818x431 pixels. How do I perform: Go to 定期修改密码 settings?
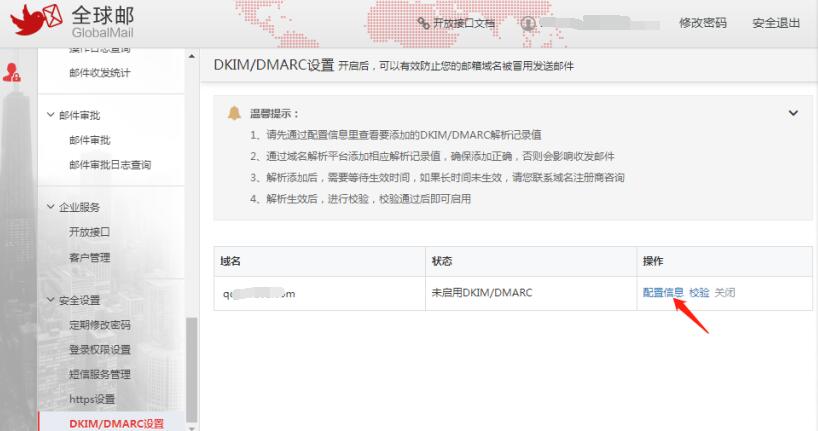click(99, 325)
